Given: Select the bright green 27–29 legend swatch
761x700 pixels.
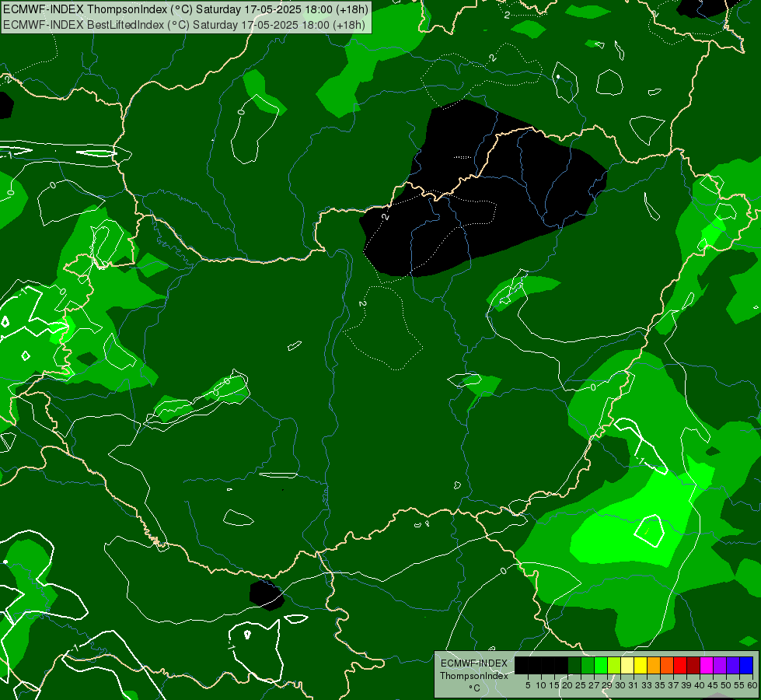Looking at the screenshot, I should [x=601, y=665].
